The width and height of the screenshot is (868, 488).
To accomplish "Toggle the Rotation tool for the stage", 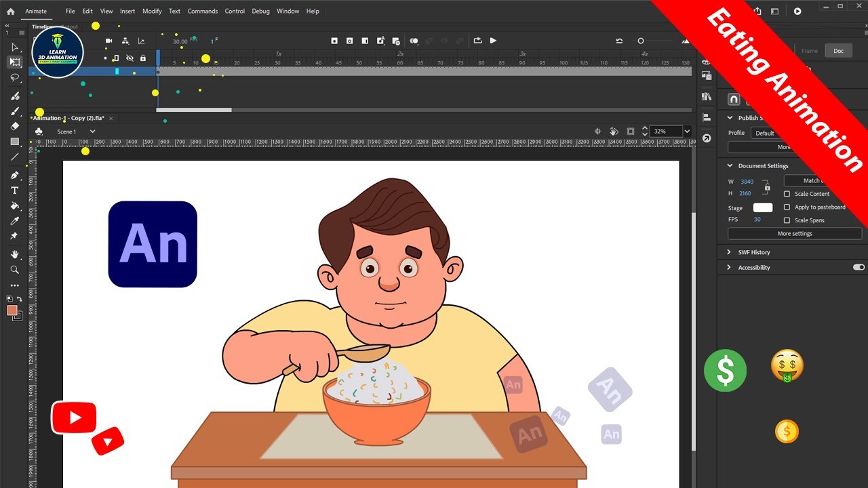I will click(614, 131).
